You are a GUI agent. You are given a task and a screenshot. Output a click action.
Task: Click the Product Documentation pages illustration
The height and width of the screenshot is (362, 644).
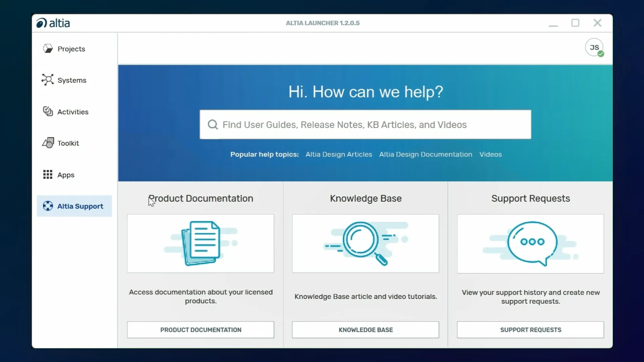click(x=201, y=243)
